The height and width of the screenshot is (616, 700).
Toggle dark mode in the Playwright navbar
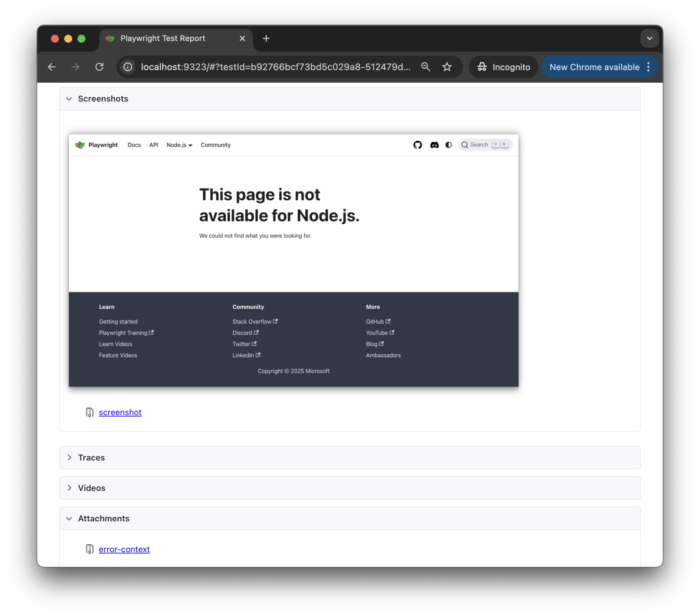point(449,145)
